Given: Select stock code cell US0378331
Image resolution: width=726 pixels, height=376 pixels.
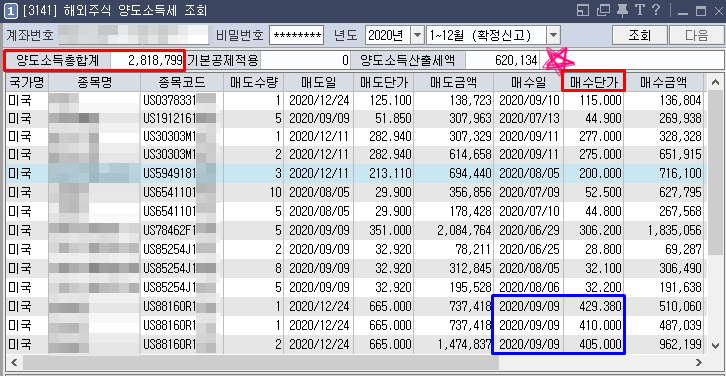Looking at the screenshot, I should 182,100.
